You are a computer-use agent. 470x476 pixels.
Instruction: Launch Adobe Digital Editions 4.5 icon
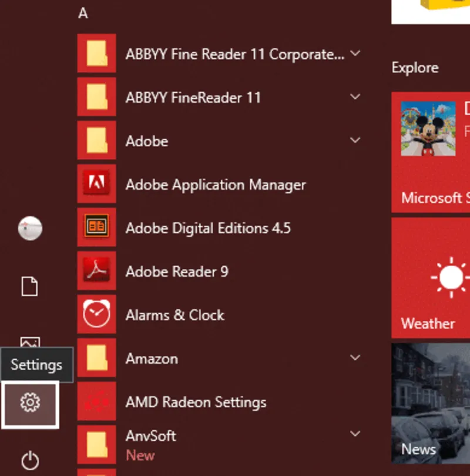pyautogui.click(x=96, y=228)
